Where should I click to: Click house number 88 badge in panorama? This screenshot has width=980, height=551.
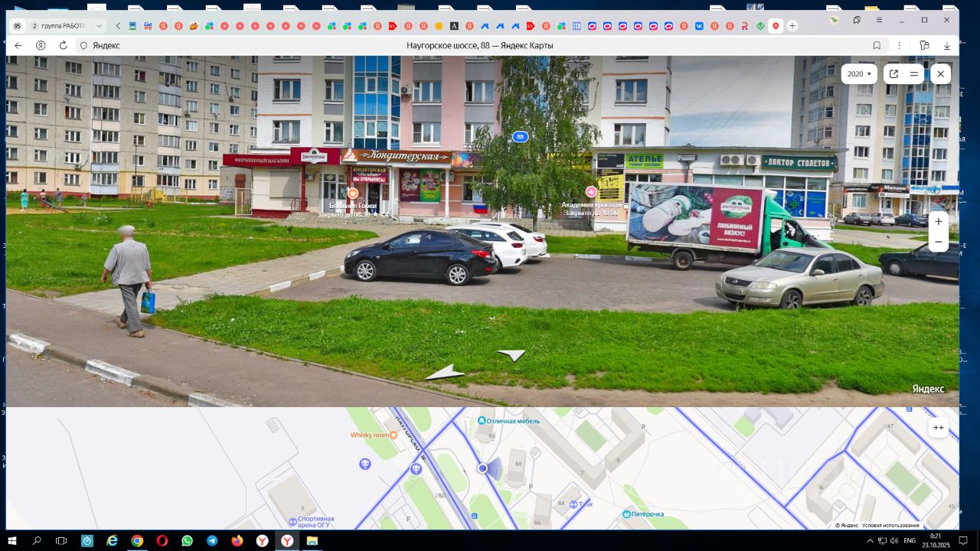(520, 137)
